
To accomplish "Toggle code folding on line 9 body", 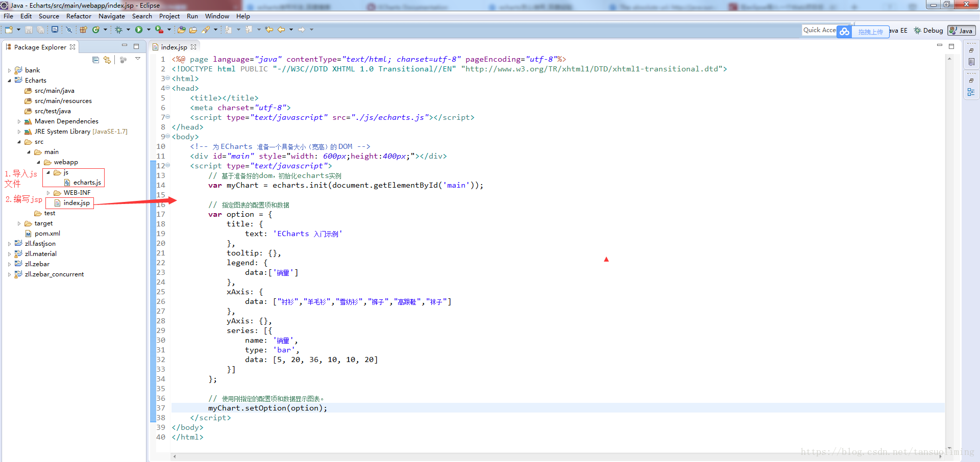I will pos(168,136).
